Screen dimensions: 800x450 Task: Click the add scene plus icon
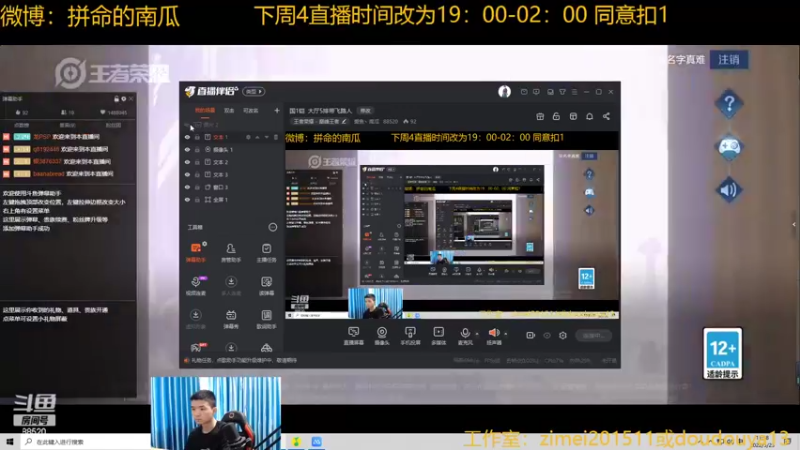click(x=277, y=110)
